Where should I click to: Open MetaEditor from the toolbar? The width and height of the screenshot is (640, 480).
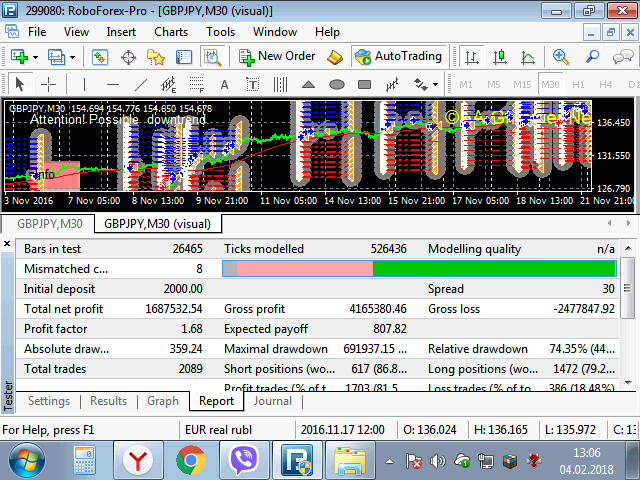pos(334,57)
